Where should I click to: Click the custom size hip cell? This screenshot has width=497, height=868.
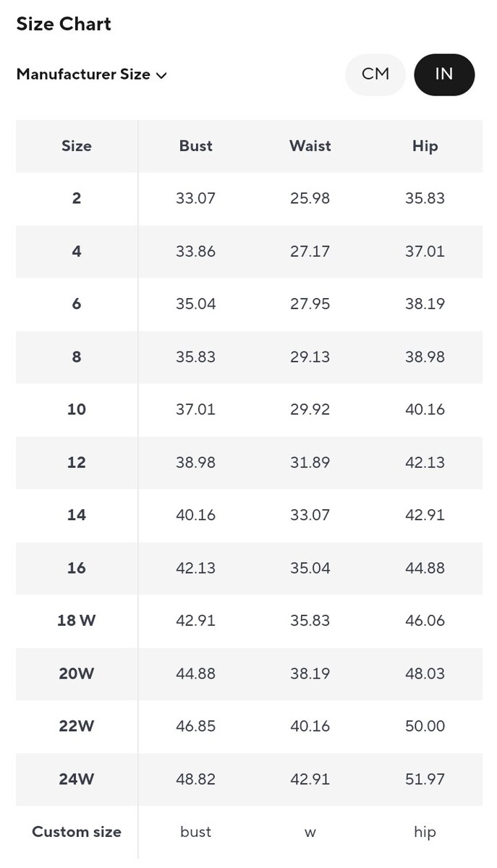(425, 832)
